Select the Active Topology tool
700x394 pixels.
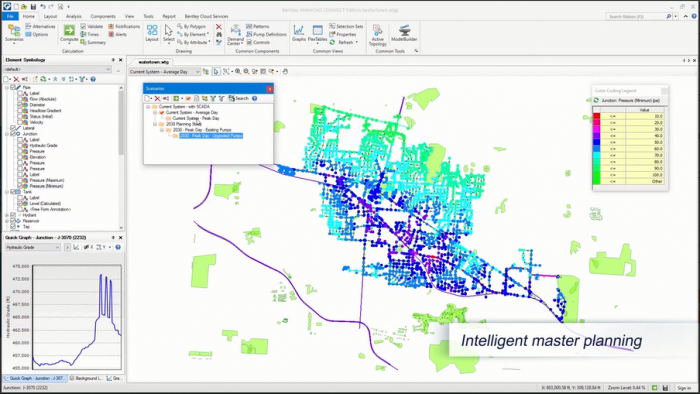coord(377,35)
